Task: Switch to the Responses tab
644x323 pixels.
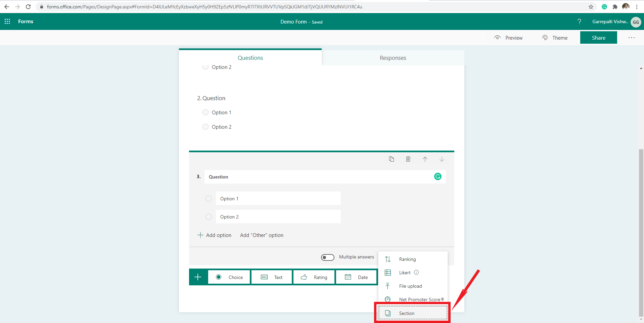Action: click(393, 57)
